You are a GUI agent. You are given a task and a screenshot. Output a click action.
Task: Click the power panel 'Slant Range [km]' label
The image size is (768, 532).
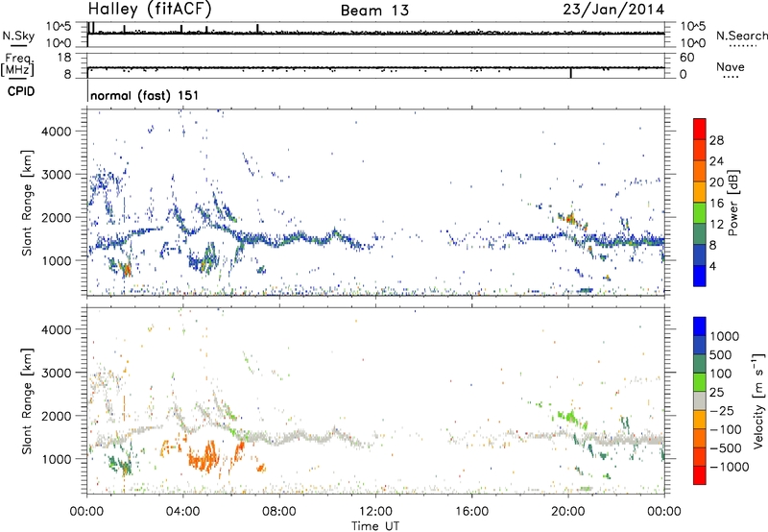click(x=27, y=203)
